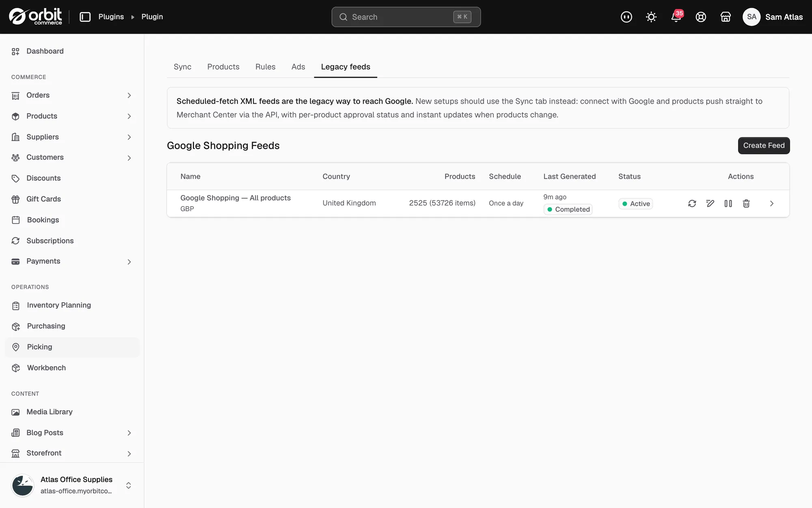812x508 pixels.
Task: Click the Create Feed button
Action: tap(764, 145)
